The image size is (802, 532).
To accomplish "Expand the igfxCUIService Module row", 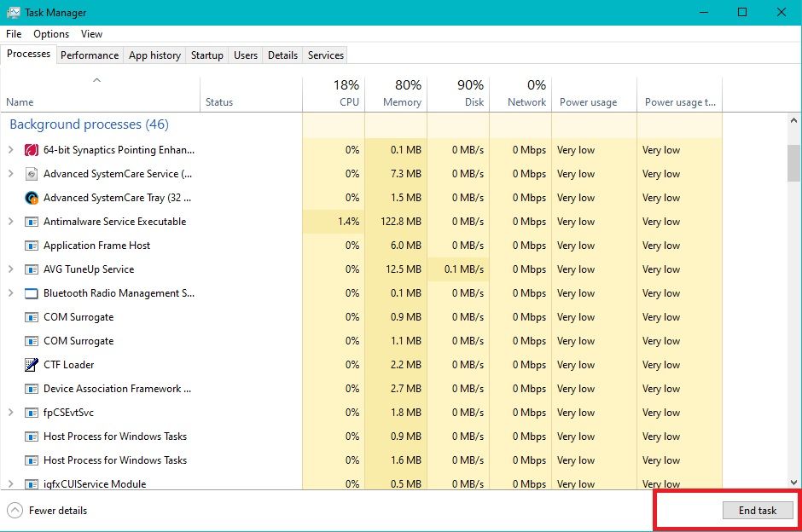I will pos(11,483).
